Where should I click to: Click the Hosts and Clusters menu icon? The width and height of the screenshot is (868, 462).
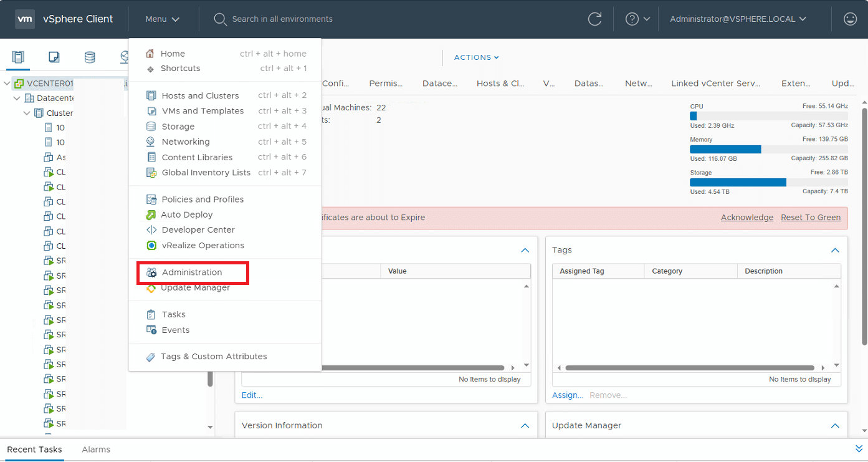coord(151,95)
